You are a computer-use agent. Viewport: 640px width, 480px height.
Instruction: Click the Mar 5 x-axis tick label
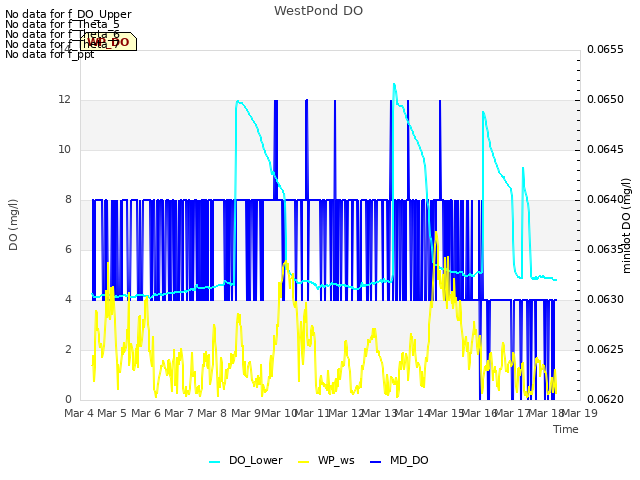point(112,413)
